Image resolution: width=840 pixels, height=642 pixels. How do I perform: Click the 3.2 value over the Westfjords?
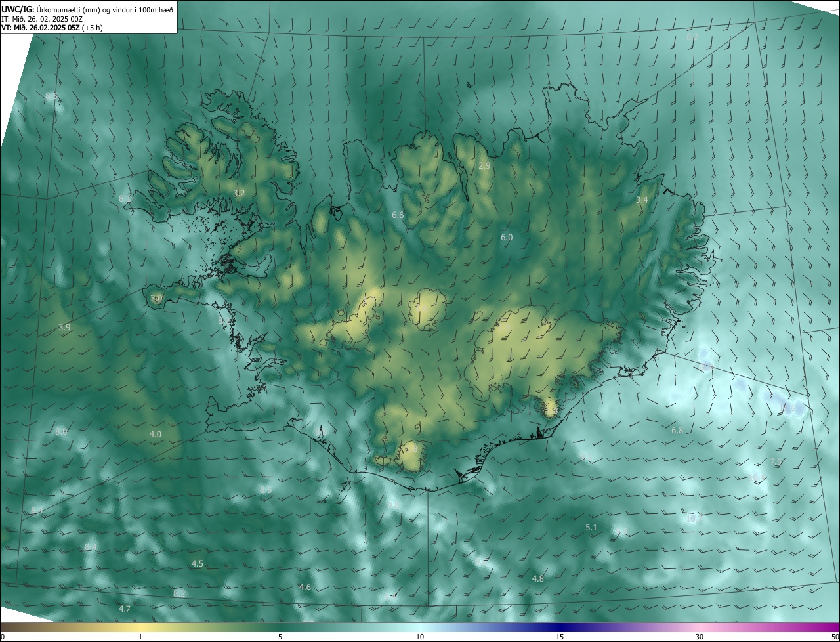pyautogui.click(x=239, y=193)
